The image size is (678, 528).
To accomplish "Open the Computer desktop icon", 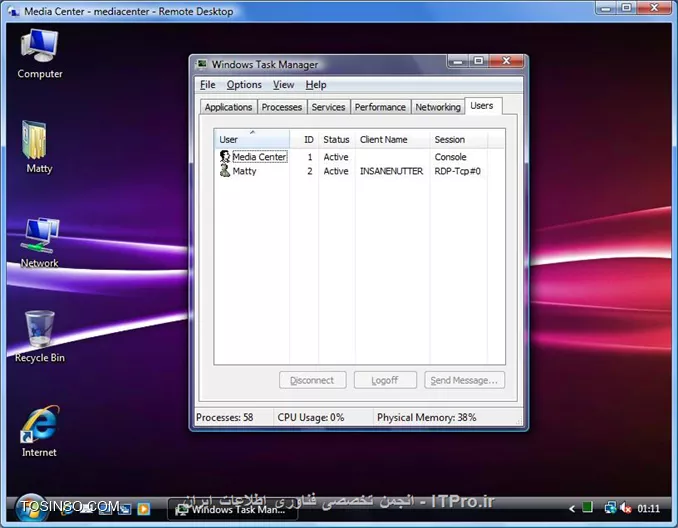I will pos(39,53).
